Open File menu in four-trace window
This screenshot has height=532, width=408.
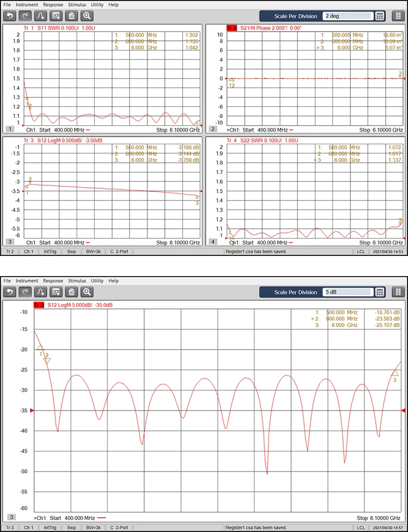coord(7,5)
